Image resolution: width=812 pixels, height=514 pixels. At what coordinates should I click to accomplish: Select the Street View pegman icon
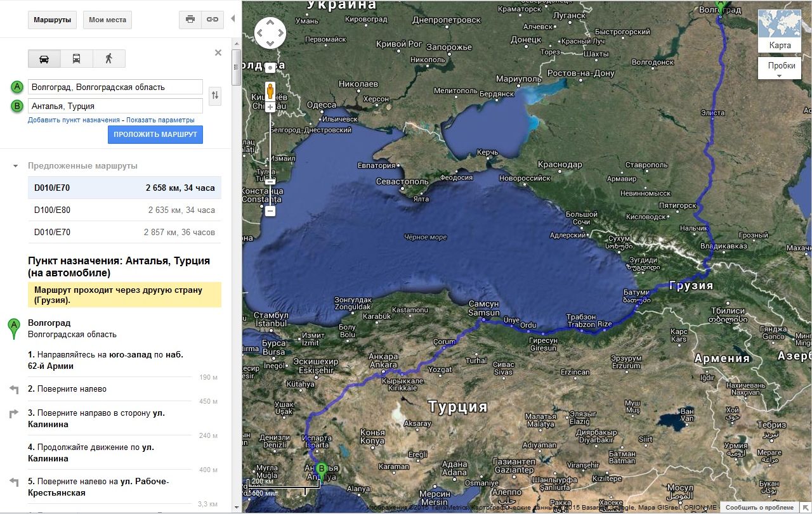[x=270, y=90]
